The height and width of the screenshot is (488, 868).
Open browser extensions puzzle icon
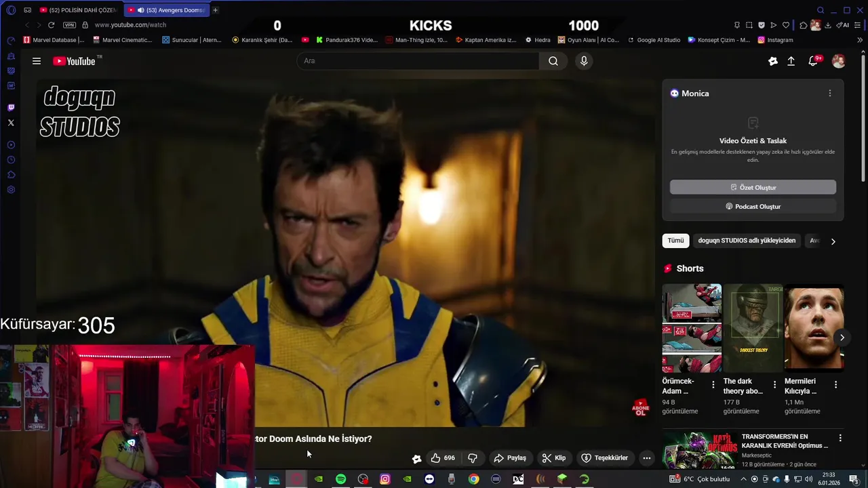[804, 25]
